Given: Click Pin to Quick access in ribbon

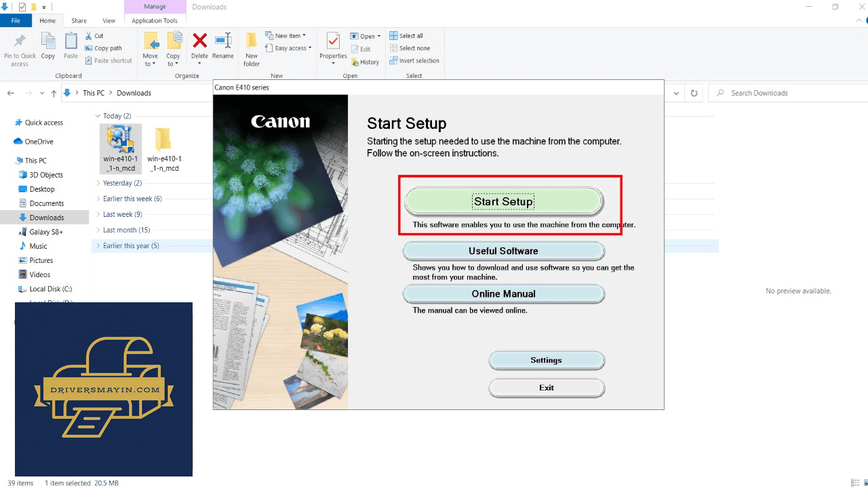Looking at the screenshot, I should click(20, 50).
